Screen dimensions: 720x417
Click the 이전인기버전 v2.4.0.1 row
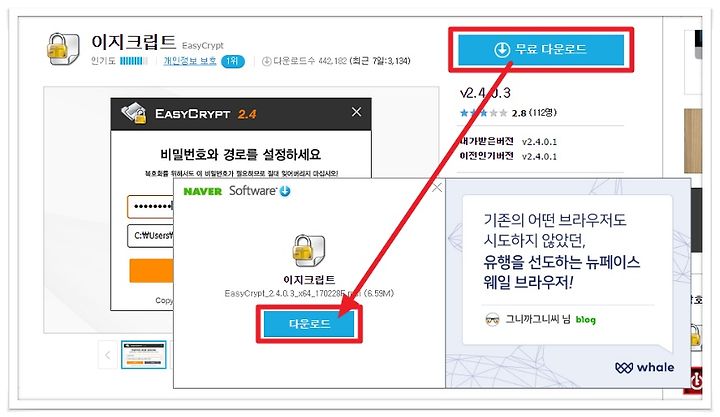(x=508, y=156)
